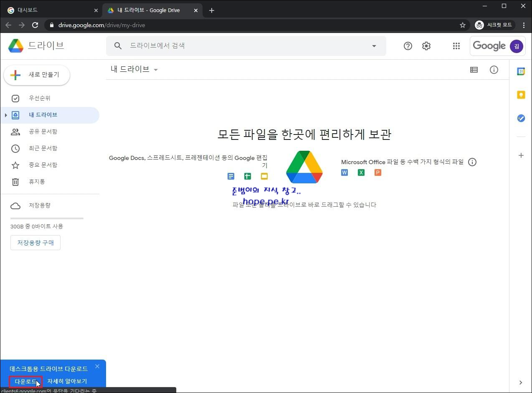
Task: Click the search magnifier icon
Action: [118, 46]
